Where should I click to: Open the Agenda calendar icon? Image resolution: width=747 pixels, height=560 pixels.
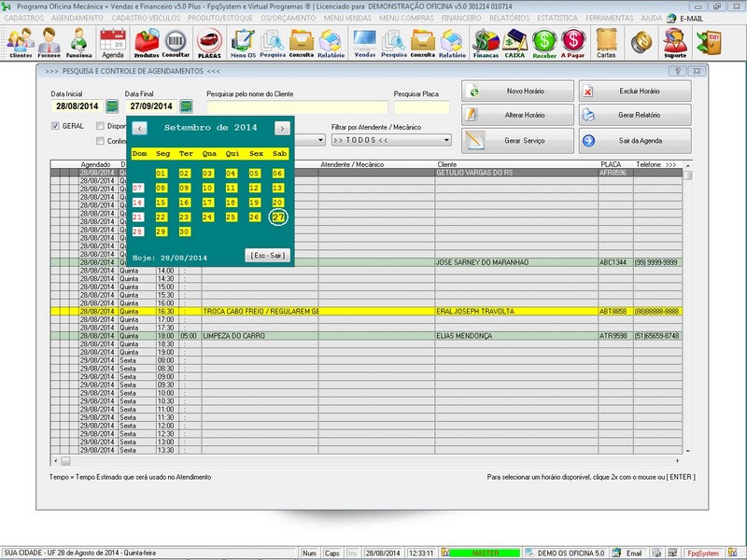(x=113, y=43)
